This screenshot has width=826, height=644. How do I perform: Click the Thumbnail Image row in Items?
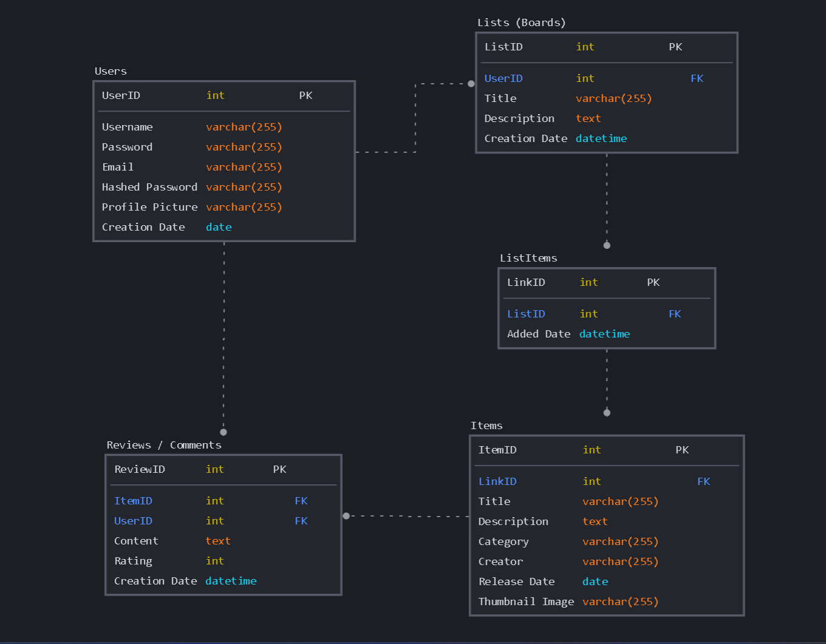click(526, 602)
